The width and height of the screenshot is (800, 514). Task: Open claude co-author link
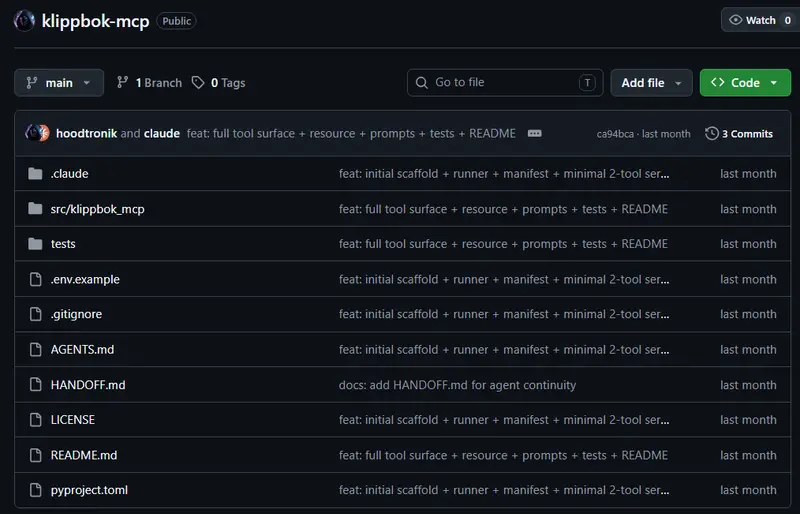[162, 134]
